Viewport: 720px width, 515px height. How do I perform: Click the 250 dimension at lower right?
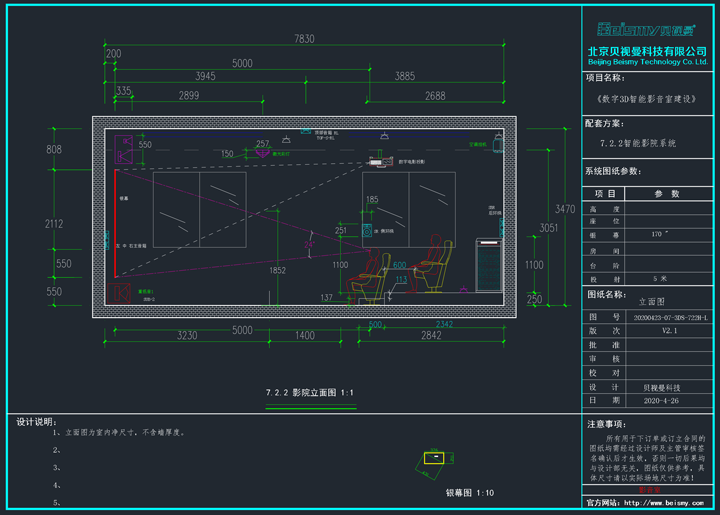tap(534, 299)
